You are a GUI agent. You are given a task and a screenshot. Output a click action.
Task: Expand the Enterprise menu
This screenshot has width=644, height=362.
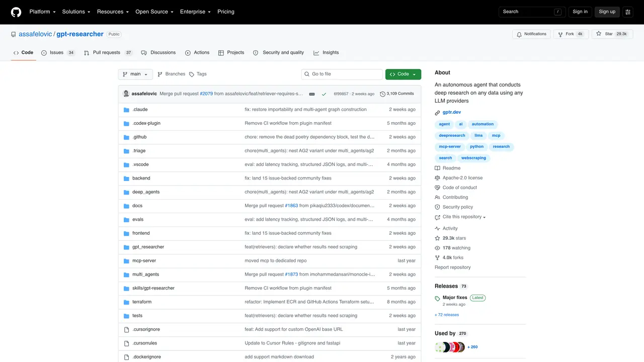(x=195, y=12)
